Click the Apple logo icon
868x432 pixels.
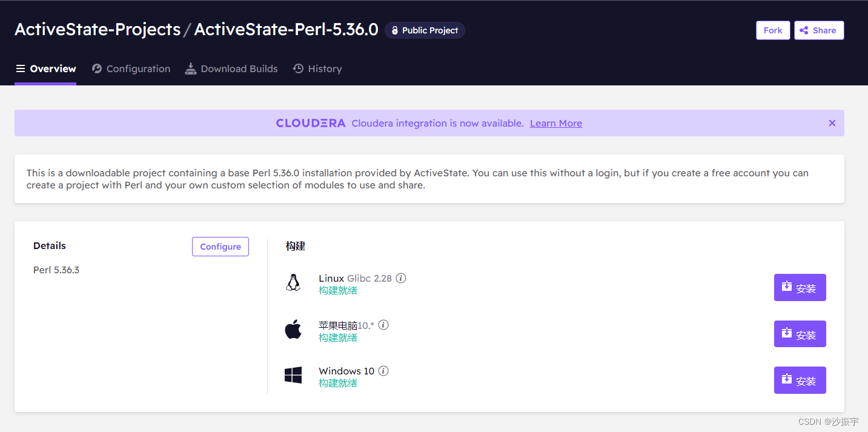pos(293,330)
